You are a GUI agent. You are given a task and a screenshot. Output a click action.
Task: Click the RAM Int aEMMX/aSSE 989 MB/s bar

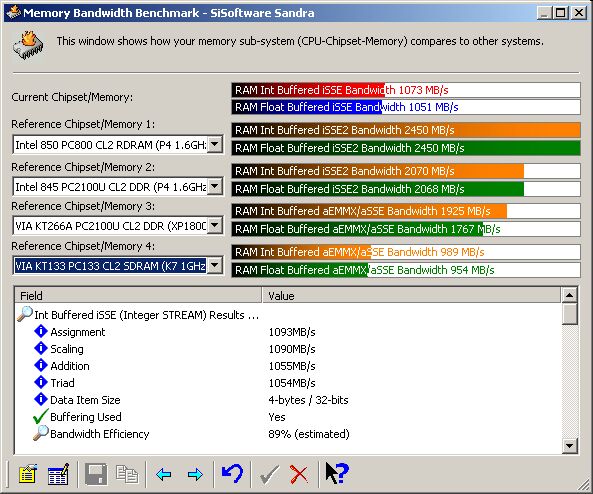[x=406, y=252]
